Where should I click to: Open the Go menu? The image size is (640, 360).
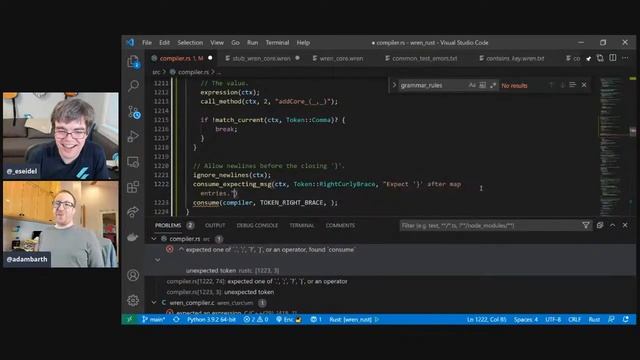tap(236, 42)
